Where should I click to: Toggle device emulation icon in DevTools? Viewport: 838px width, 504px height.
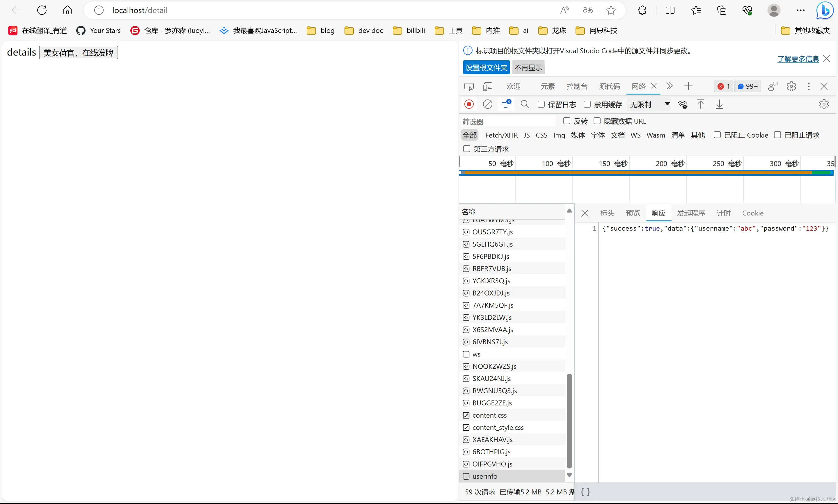(x=487, y=87)
